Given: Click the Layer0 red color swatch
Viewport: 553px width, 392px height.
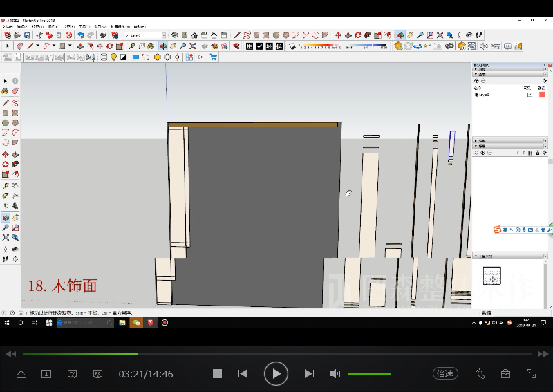Looking at the screenshot, I should point(542,95).
